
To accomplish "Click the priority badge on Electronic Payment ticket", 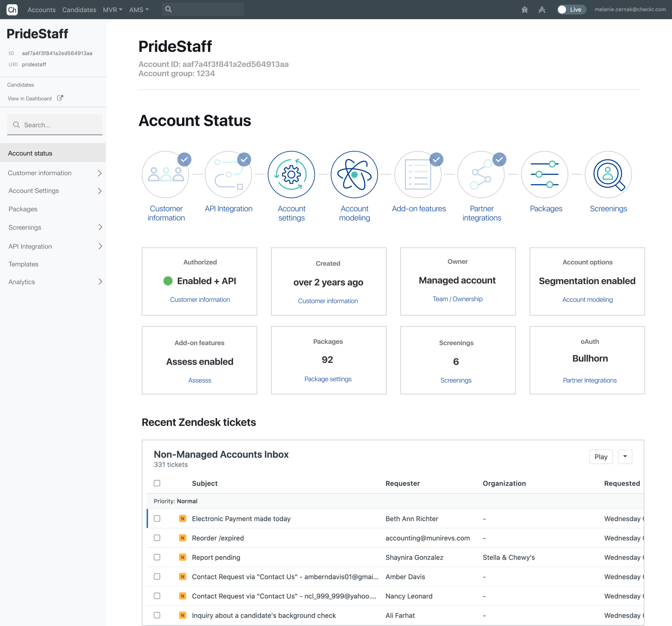I will coord(183,518).
